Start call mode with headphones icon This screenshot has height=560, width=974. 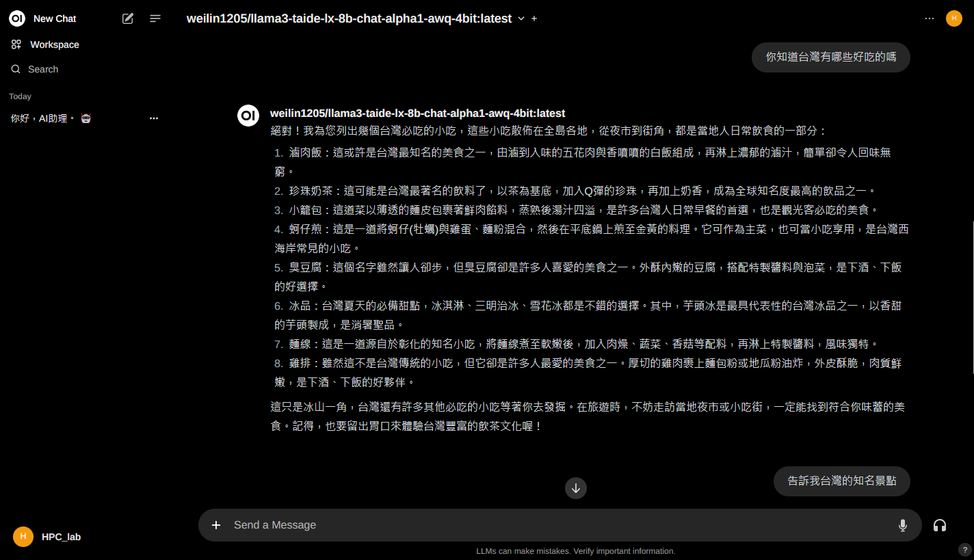click(940, 525)
